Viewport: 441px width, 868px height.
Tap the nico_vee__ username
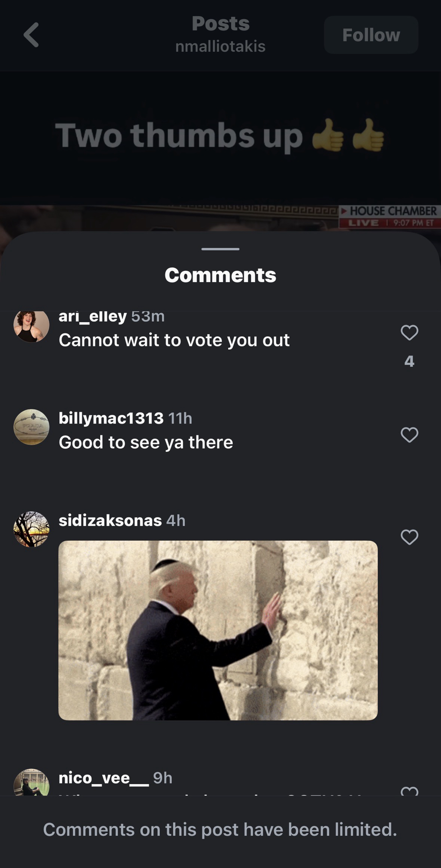point(104,778)
